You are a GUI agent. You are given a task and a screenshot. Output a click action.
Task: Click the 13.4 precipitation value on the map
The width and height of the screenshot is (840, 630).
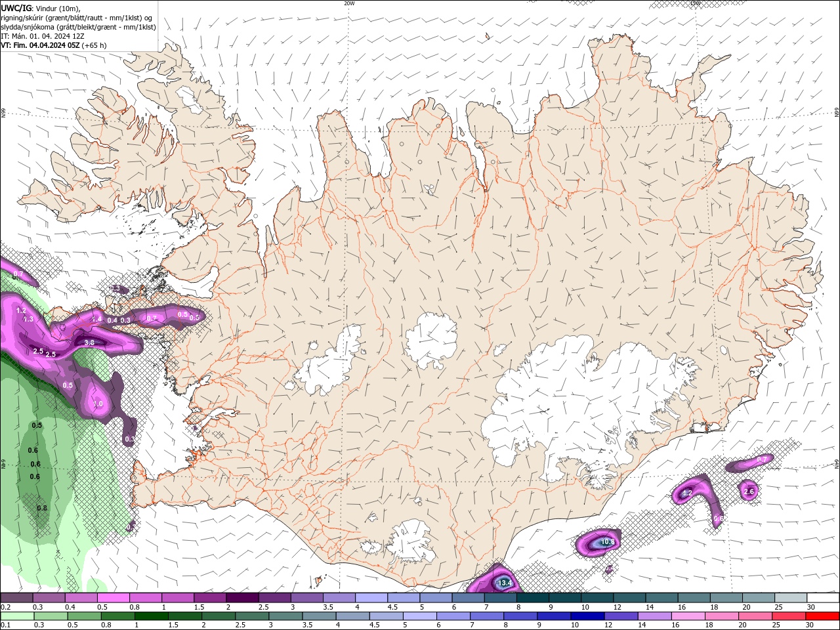tap(504, 583)
